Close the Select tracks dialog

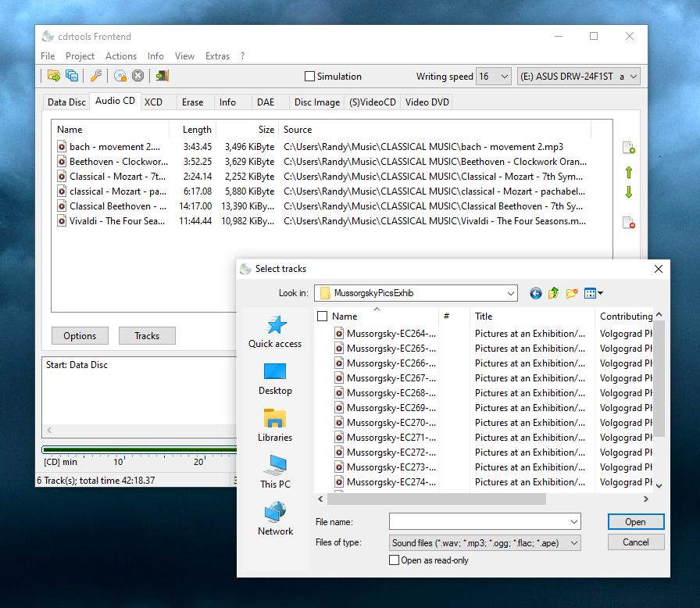658,269
